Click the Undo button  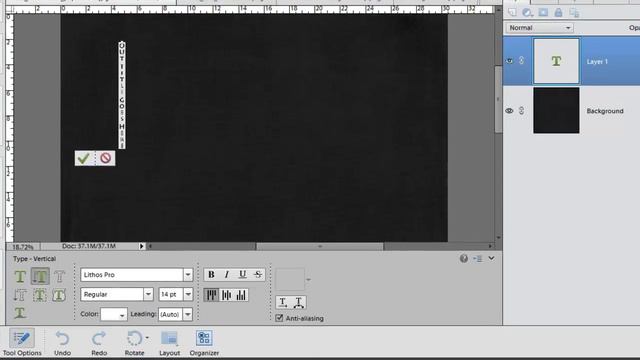[x=62, y=342]
